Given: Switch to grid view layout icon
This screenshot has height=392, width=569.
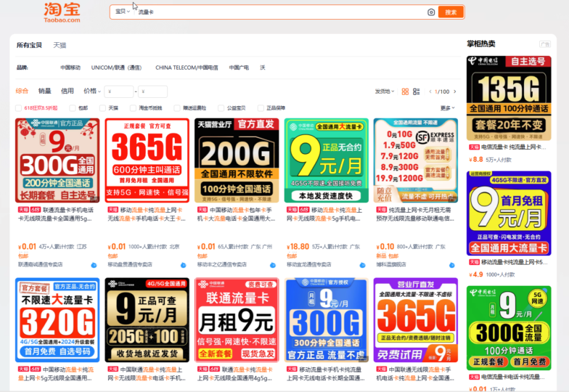Looking at the screenshot, I should point(406,91).
